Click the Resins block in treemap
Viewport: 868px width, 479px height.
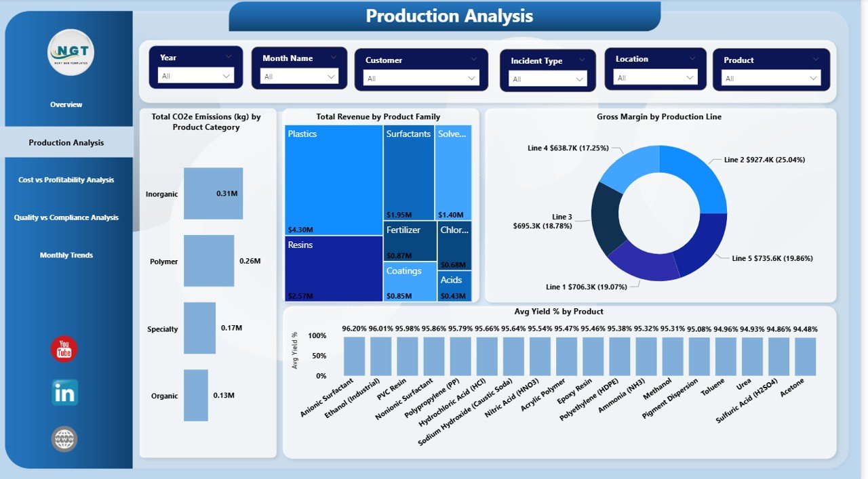[x=334, y=269]
